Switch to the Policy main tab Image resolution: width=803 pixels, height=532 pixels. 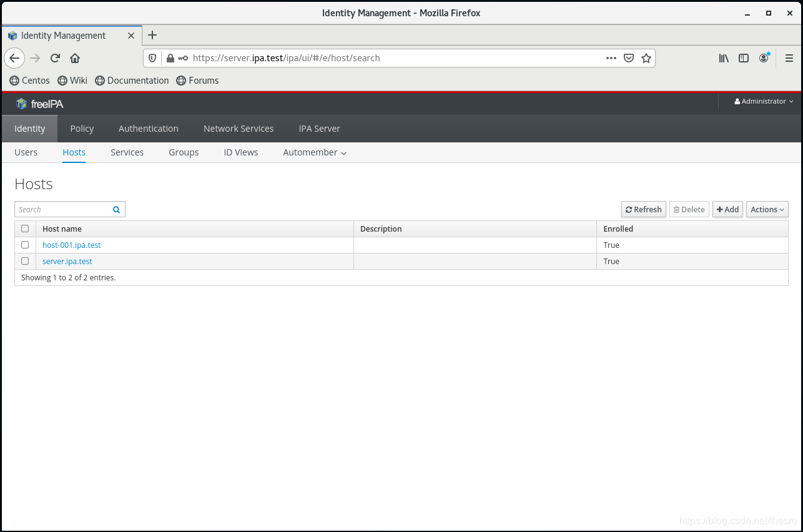[x=82, y=129]
